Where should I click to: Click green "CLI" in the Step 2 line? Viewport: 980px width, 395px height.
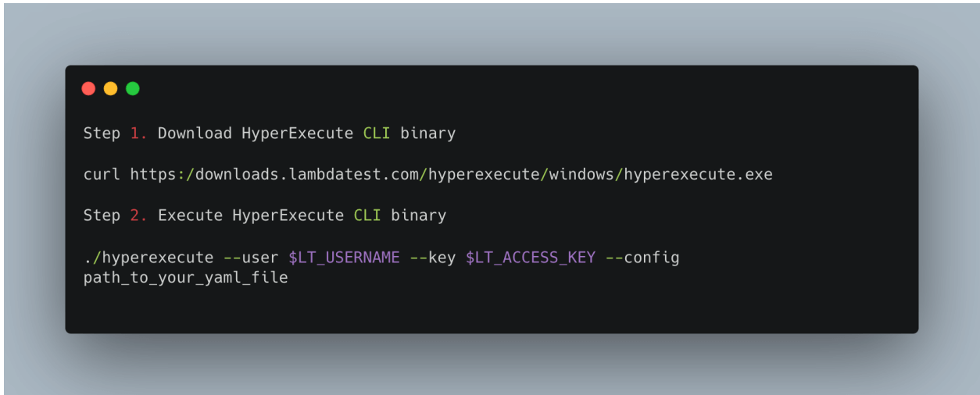[x=367, y=215]
